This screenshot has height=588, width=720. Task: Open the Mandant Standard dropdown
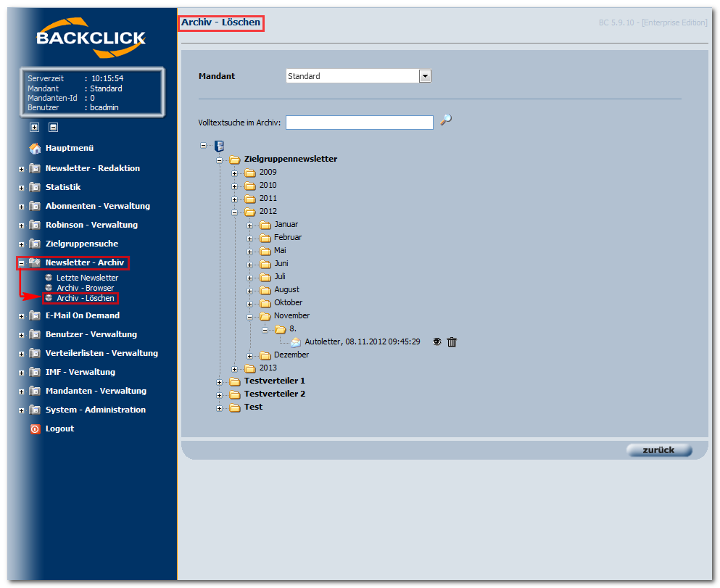(425, 76)
